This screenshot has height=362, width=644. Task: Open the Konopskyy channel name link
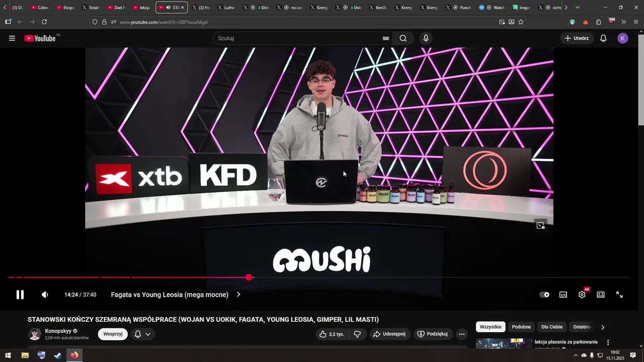[x=58, y=331]
